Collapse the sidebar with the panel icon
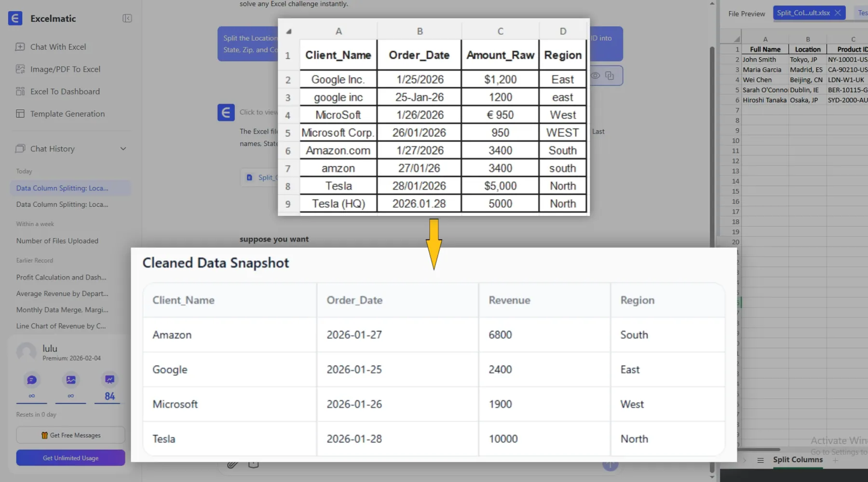The height and width of the screenshot is (482, 868). pyautogui.click(x=127, y=18)
